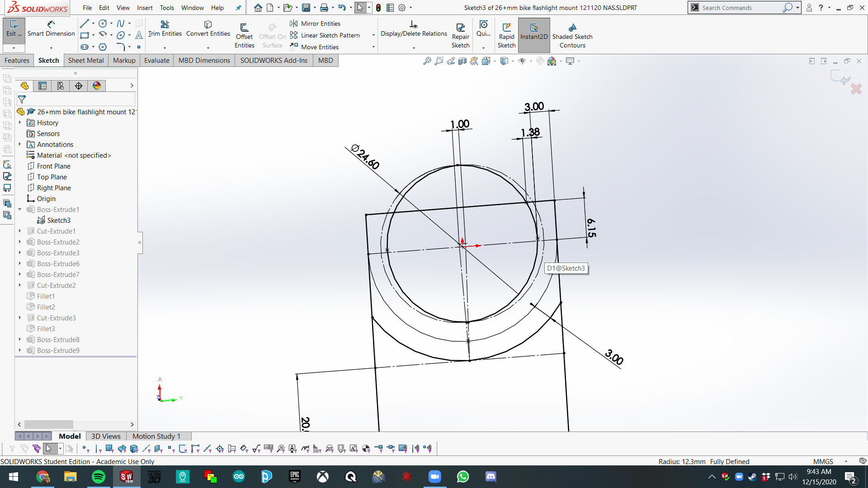Open the Linear Sketch Pattern dropdown arrow
The height and width of the screenshot is (488, 868).
point(373,35)
